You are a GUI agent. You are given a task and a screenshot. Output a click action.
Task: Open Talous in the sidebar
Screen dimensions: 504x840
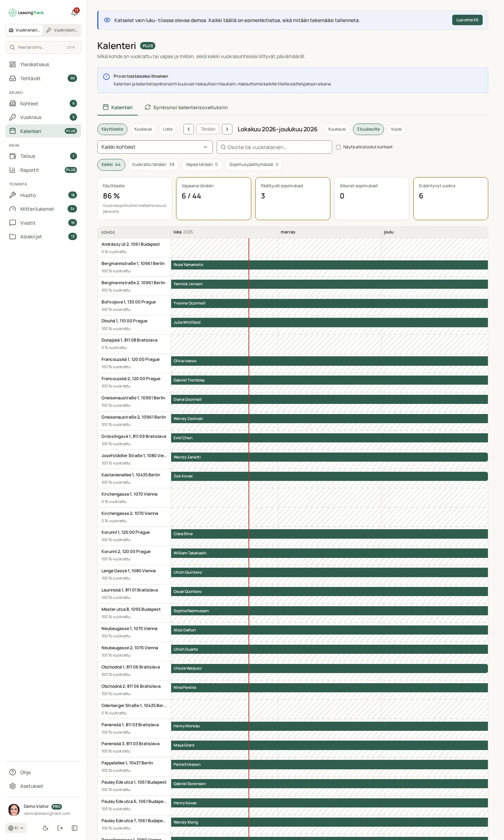click(43, 156)
